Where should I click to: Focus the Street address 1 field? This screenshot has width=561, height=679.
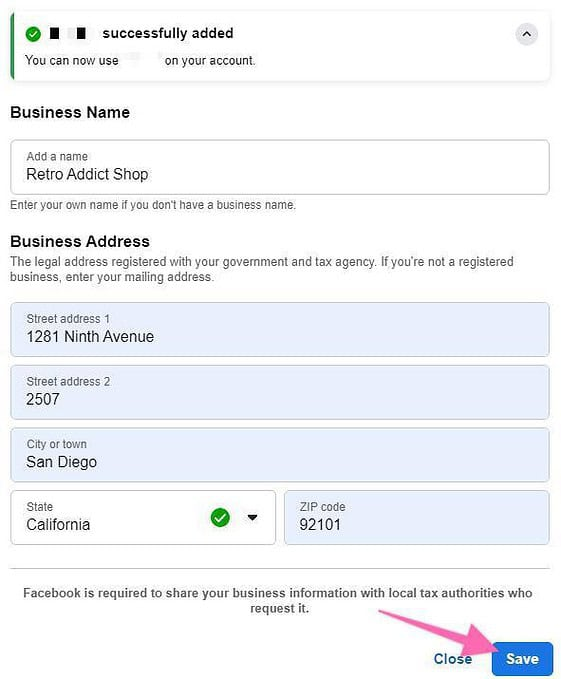[x=280, y=330]
